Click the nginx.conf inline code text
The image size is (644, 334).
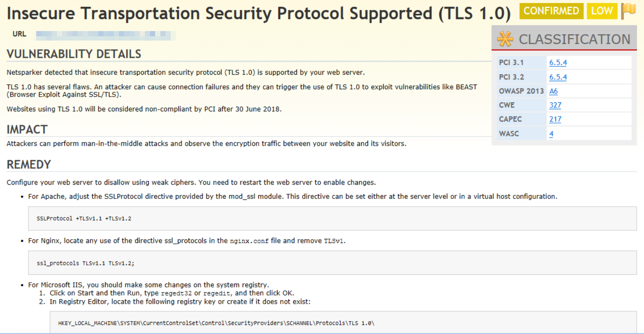pyautogui.click(x=249, y=241)
